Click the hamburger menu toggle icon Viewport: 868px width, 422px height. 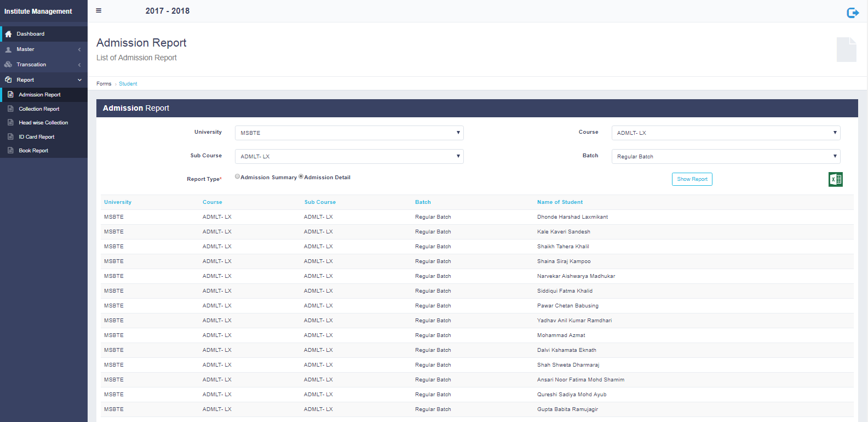pos(99,10)
